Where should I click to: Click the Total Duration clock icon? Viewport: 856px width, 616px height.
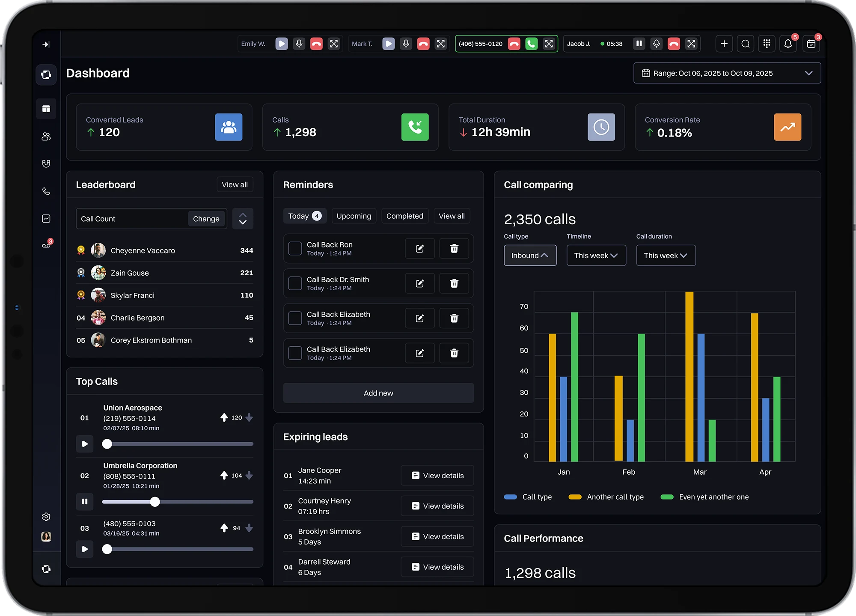point(601,127)
